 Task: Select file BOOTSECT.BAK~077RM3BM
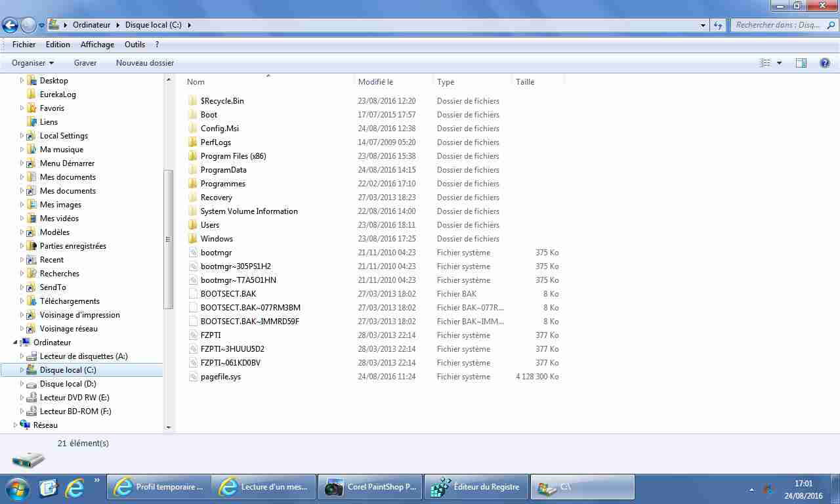251,307
